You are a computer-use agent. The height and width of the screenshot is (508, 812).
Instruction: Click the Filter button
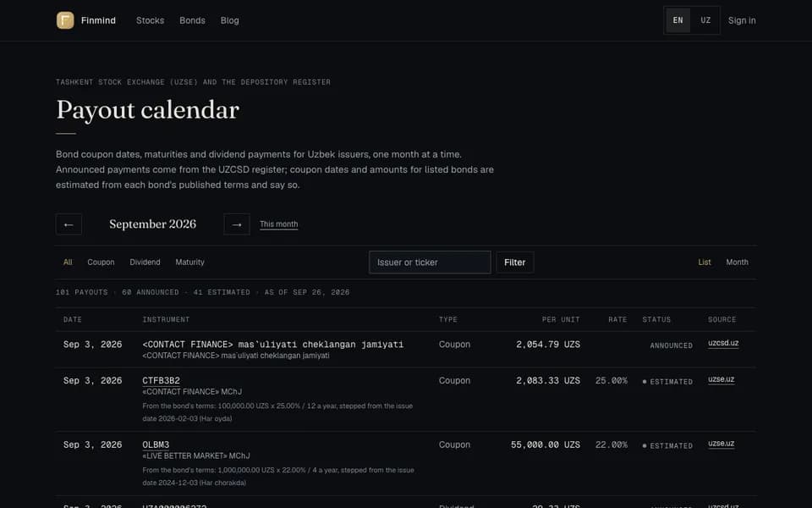click(x=515, y=262)
